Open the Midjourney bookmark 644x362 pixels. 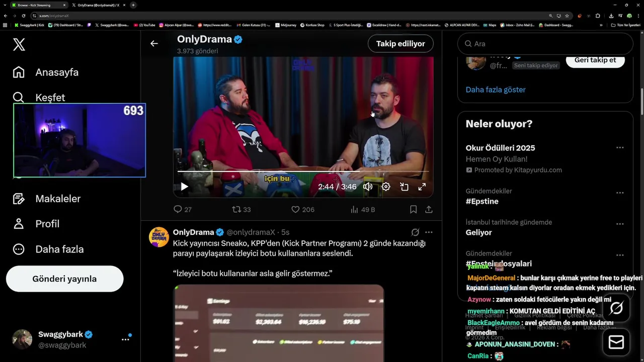[285, 25]
